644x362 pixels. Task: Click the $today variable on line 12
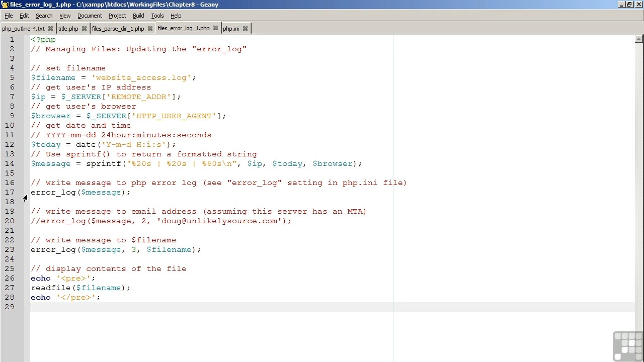click(46, 144)
